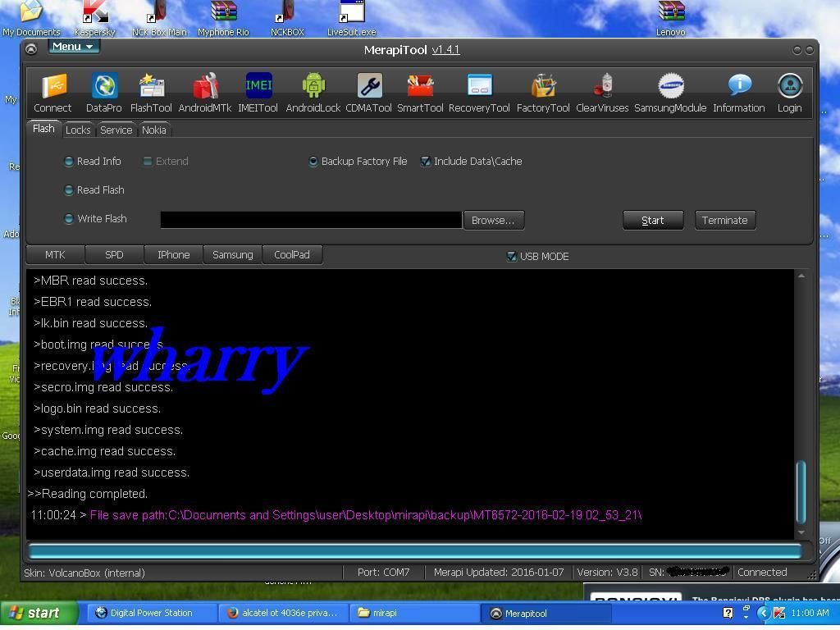Image resolution: width=840 pixels, height=630 pixels.
Task: Click the Connect toolbar icon
Action: [53, 94]
